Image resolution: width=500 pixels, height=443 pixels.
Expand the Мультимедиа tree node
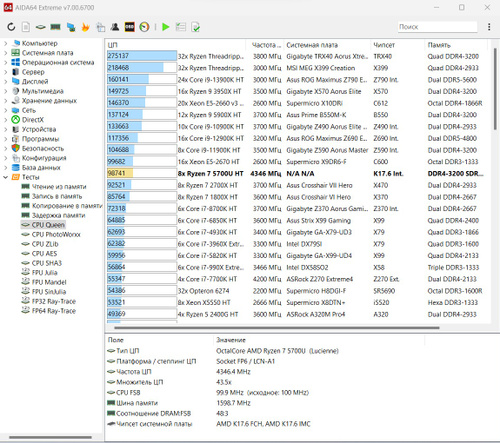[5, 91]
